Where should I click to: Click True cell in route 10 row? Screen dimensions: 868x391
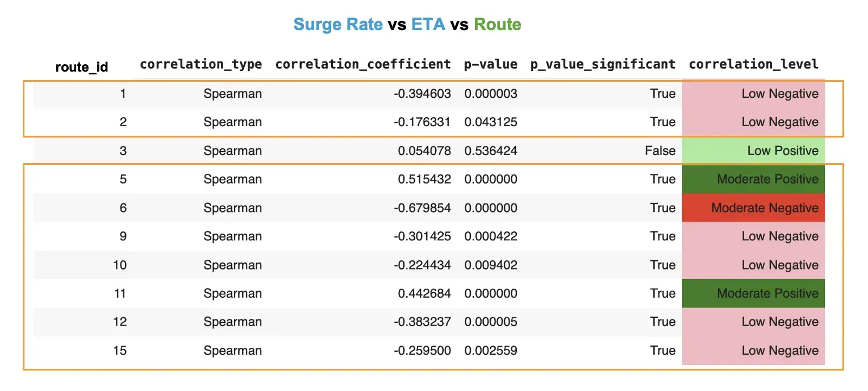[x=663, y=265]
